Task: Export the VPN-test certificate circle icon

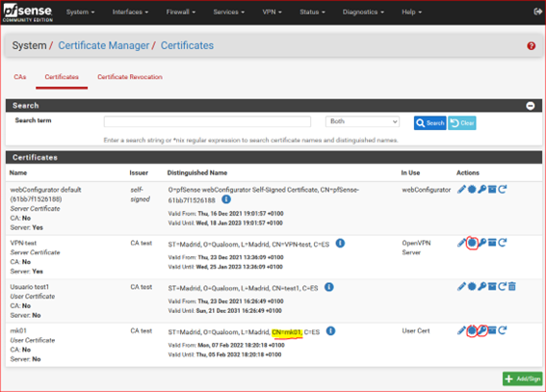Action: coord(472,243)
